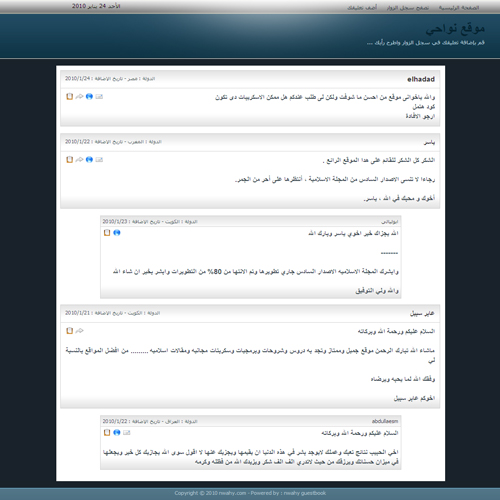Click the email envelope icon in elhadad's entry
500x500 pixels.
(99, 96)
